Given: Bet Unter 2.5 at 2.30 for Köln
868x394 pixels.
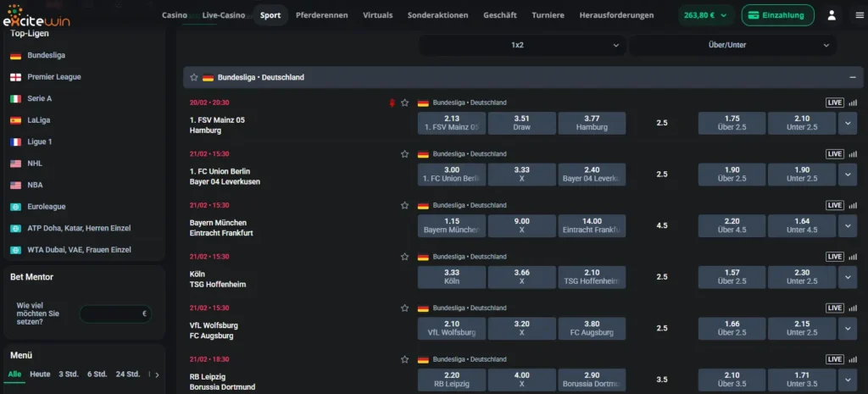Looking at the screenshot, I should [x=802, y=277].
